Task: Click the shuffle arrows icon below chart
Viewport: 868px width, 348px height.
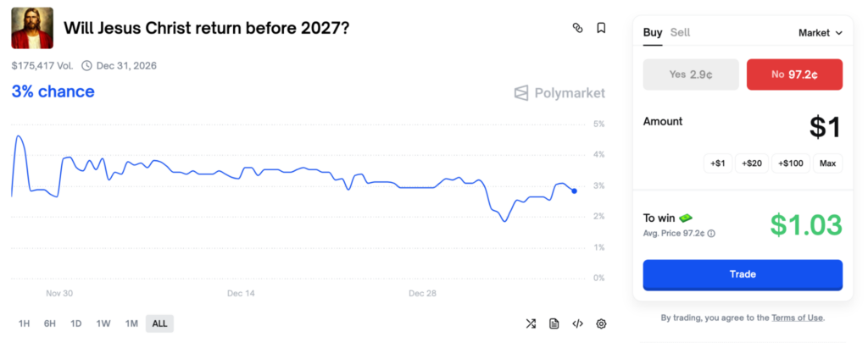Action: click(531, 323)
